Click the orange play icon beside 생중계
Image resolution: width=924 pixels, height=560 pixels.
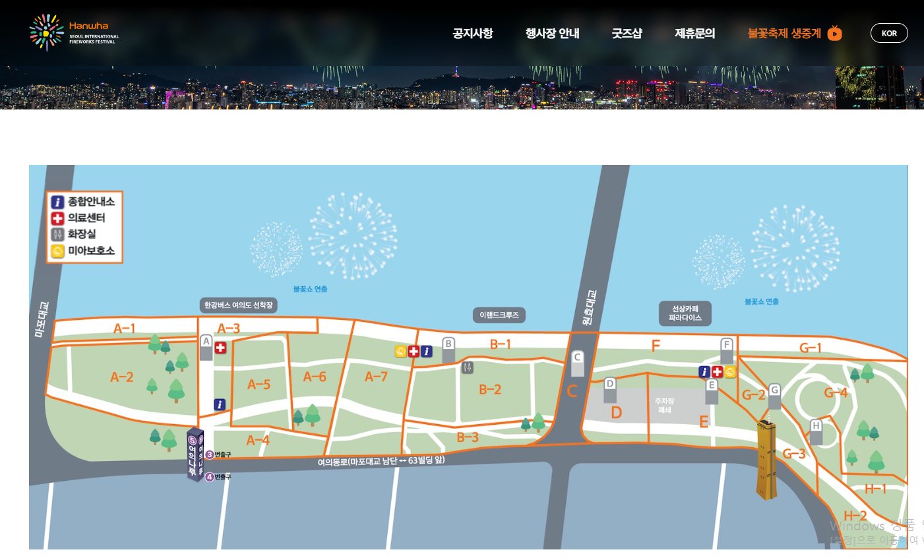point(835,33)
